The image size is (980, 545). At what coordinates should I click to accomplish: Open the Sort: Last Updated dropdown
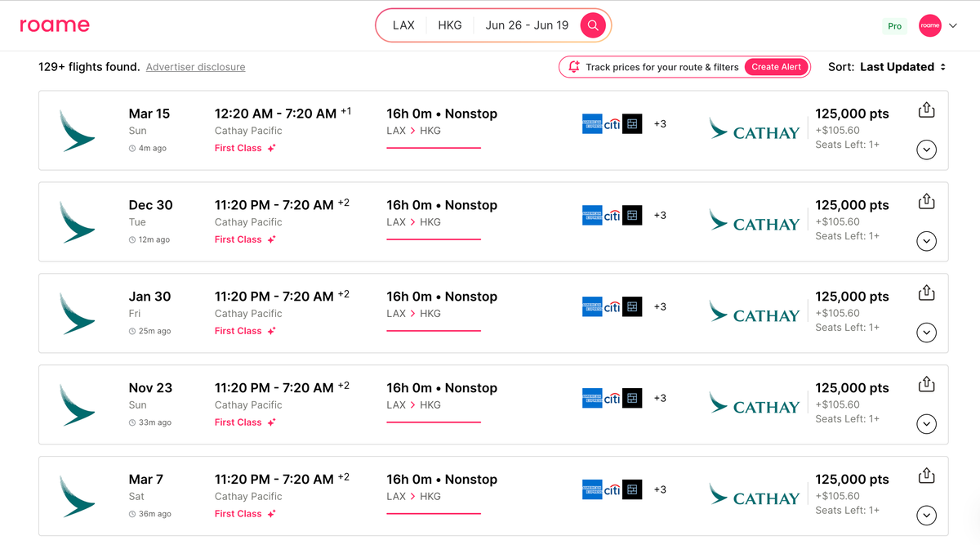[887, 67]
